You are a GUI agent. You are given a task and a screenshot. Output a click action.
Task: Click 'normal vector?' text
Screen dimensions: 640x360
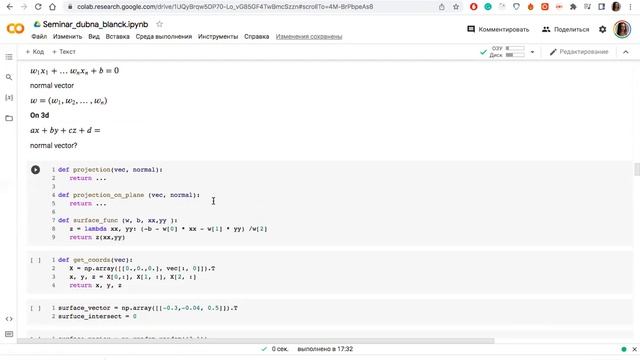53,146
